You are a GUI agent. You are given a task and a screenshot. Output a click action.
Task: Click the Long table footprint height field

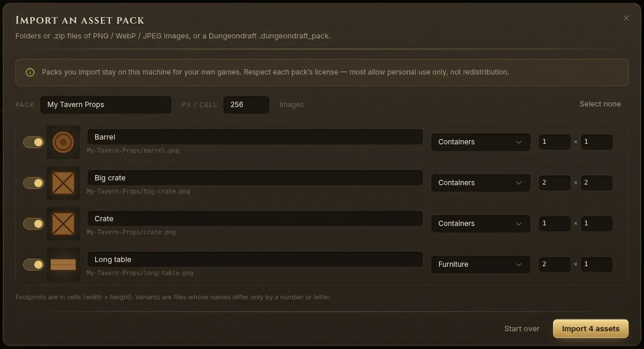[x=596, y=264]
